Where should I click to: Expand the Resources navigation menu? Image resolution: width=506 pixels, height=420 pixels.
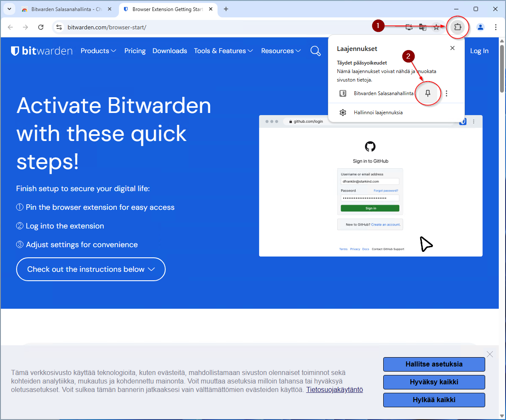click(x=281, y=51)
